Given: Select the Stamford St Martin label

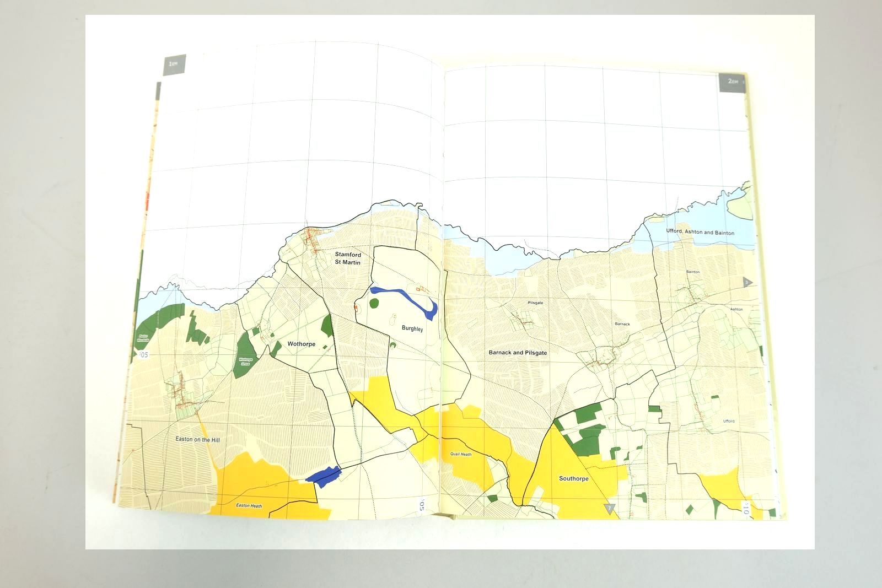Looking at the screenshot, I should pos(348,258).
